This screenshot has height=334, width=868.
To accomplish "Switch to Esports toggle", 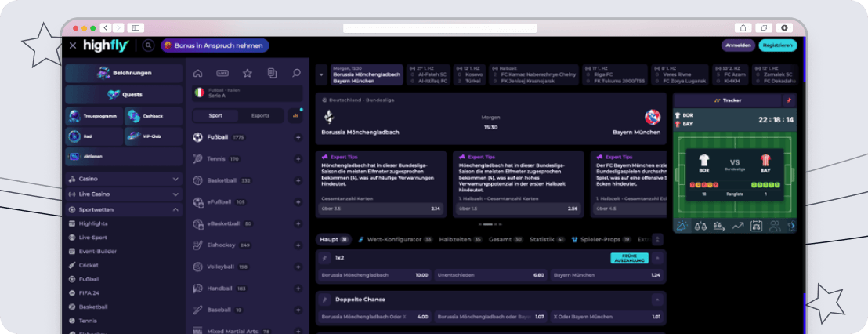I will tap(260, 116).
